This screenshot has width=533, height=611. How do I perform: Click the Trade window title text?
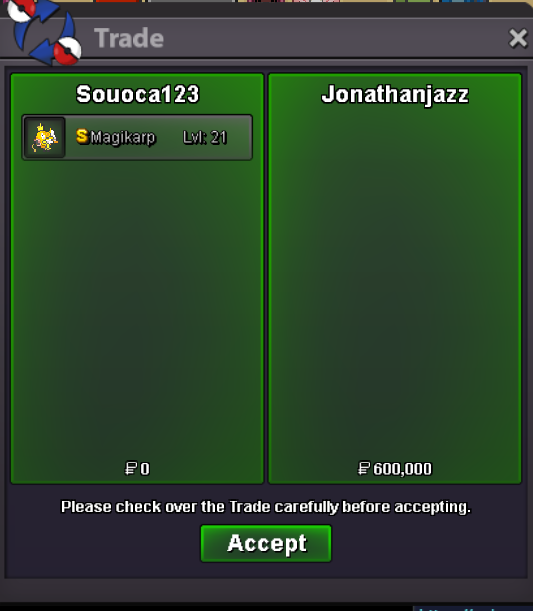point(129,38)
